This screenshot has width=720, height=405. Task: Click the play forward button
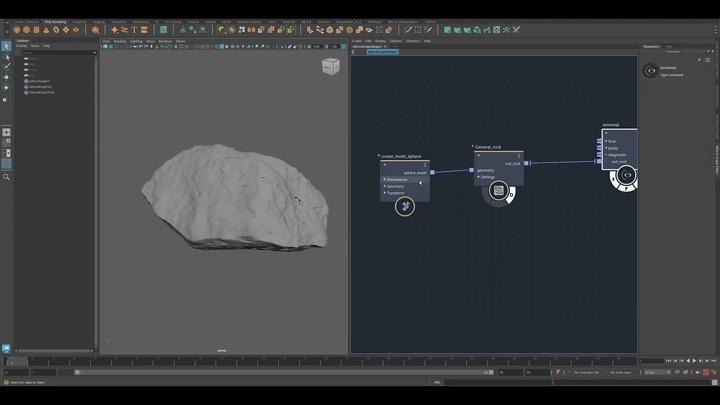coord(694,361)
